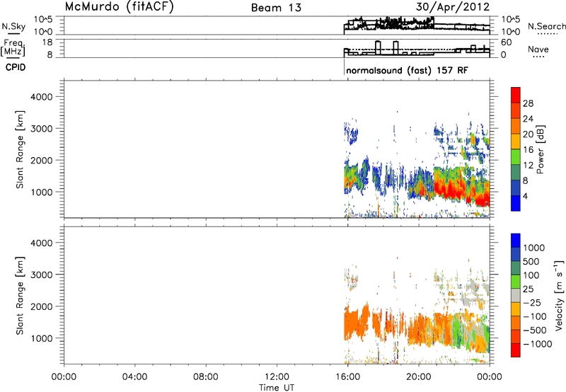Pick the light green 12–16 dB Power segment
This screenshot has width=566, height=392.
516,157
